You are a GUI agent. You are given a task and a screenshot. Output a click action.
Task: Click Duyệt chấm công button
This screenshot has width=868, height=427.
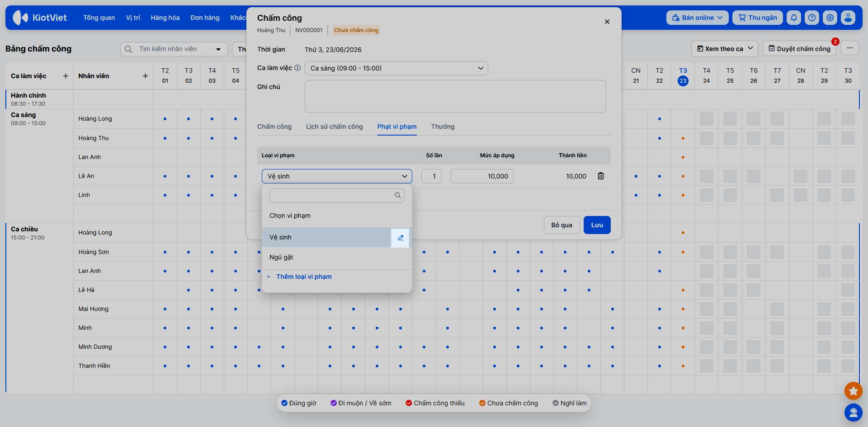tap(799, 48)
